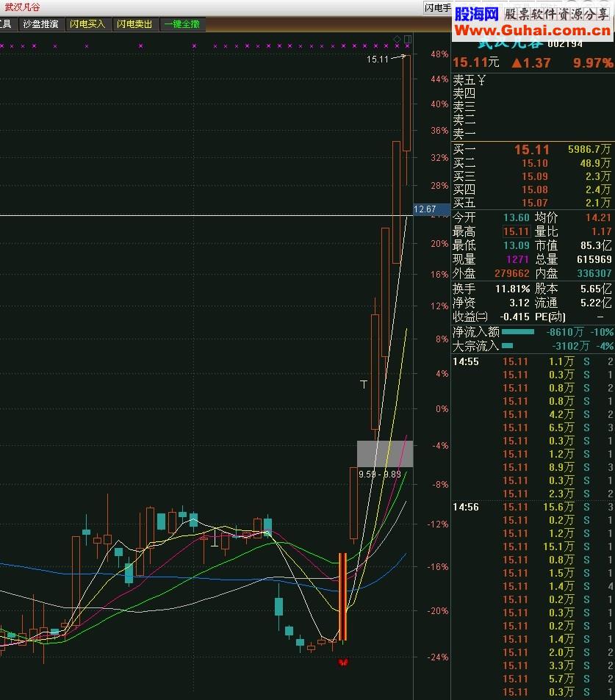Viewport: 615px width, 700px height.
Task: Click the 市值 85.3亿 value
Action: [596, 245]
